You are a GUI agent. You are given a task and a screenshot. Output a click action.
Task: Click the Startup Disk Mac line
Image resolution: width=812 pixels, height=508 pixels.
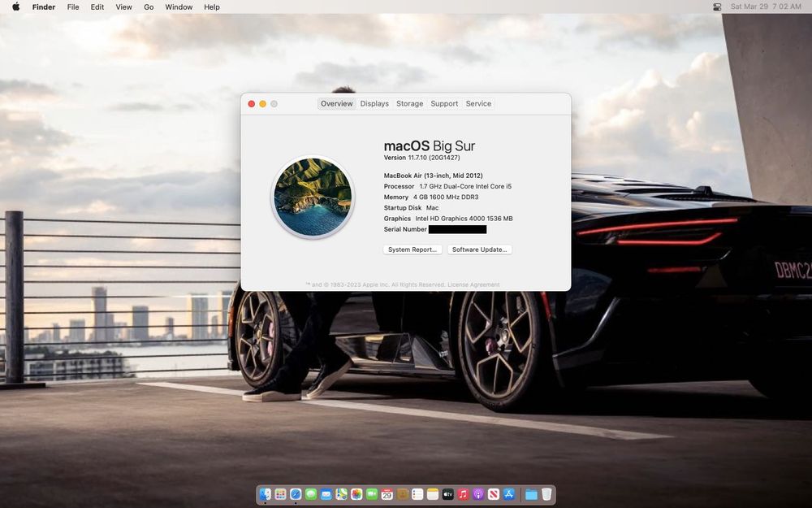pos(411,208)
